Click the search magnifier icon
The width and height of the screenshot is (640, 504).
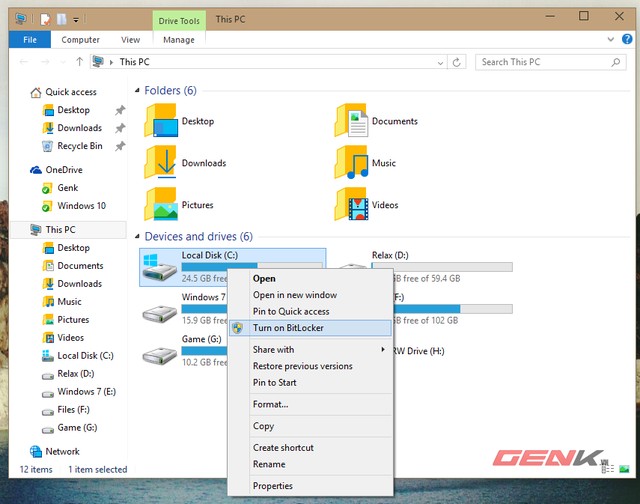pos(616,62)
